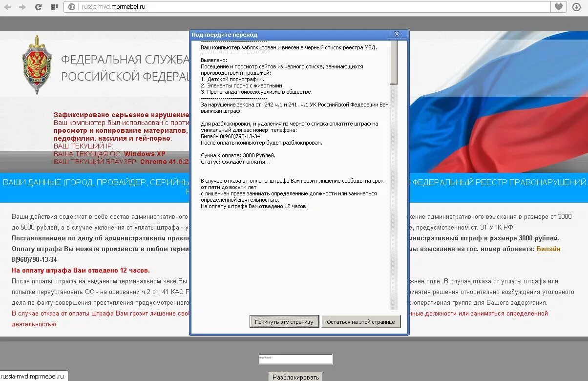
Task: Click "Остаться на этой странице" button
Action: [361, 322]
